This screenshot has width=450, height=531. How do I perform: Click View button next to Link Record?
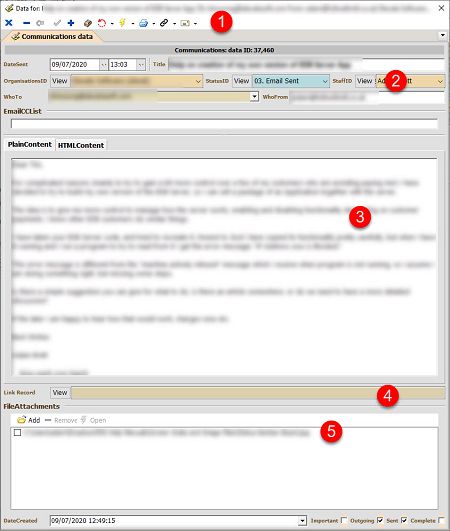pos(60,392)
